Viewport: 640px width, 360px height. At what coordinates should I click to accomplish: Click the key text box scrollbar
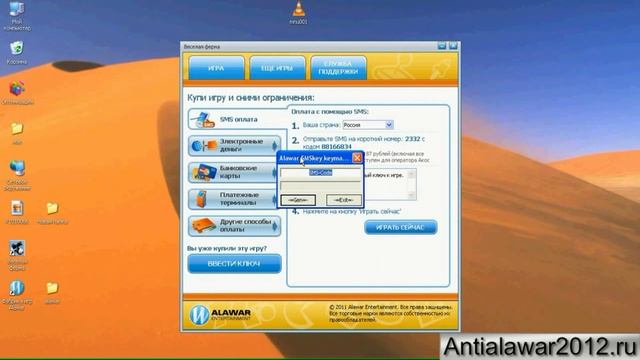[411, 185]
